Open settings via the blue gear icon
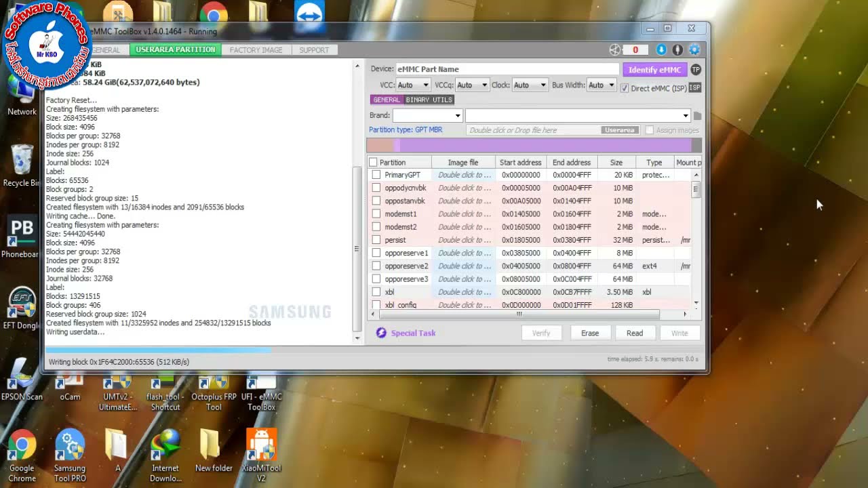868x488 pixels. tap(694, 49)
